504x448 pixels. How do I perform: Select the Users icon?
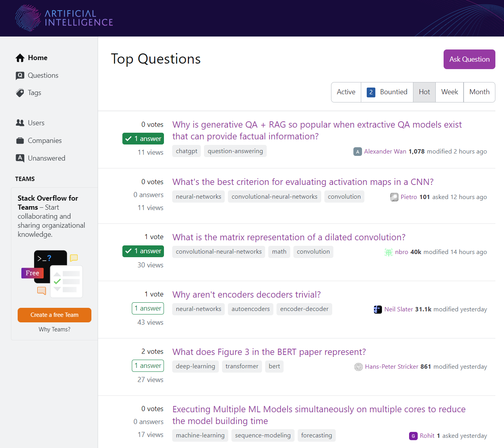(x=20, y=123)
